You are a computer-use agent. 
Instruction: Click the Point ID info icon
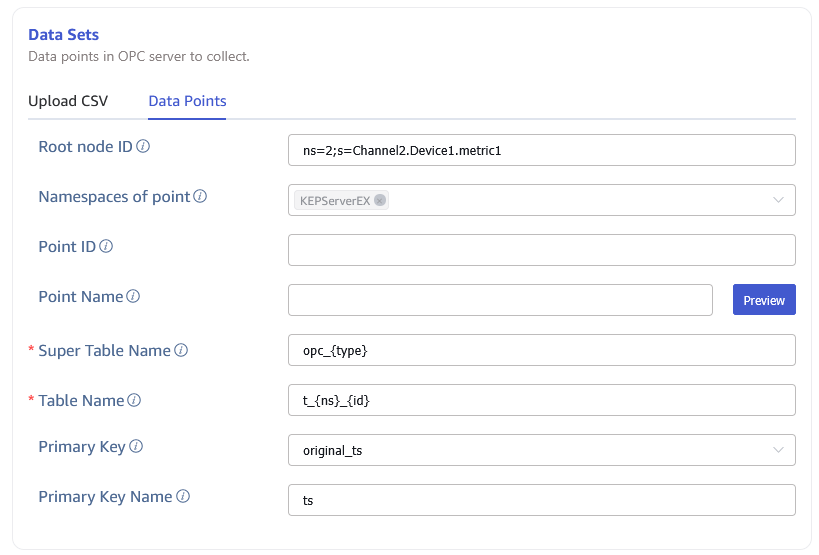(106, 247)
